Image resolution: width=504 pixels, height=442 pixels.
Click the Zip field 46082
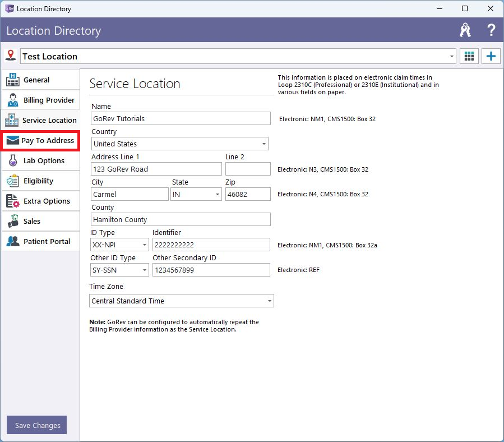248,194
